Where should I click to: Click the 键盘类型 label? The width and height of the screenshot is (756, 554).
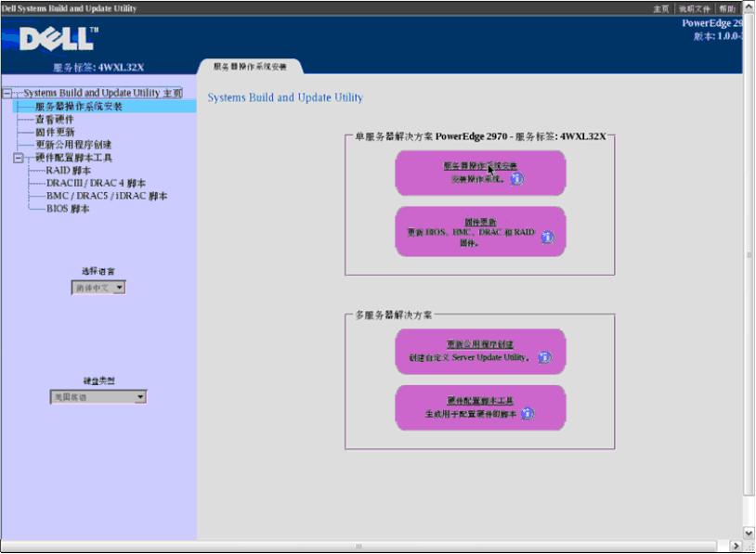[98, 381]
